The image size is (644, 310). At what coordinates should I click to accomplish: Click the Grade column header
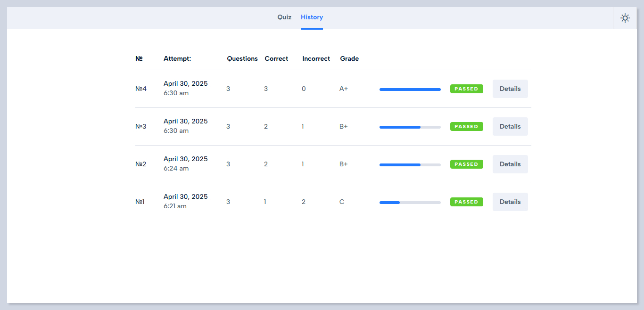pyautogui.click(x=349, y=59)
